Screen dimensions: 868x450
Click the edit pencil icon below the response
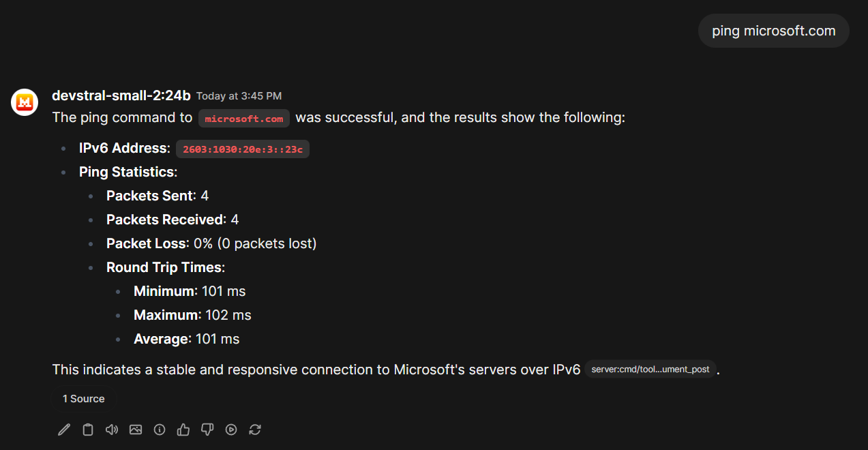pyautogui.click(x=64, y=430)
